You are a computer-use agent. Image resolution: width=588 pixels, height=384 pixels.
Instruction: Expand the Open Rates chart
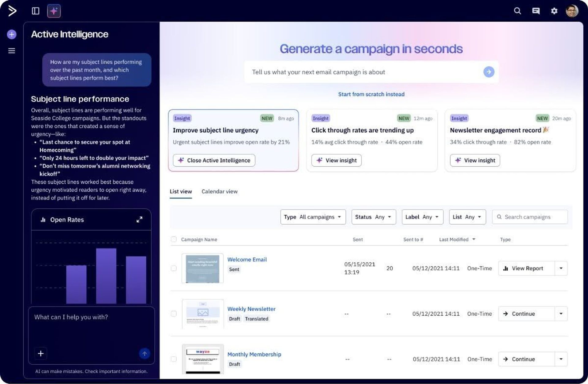pos(139,220)
